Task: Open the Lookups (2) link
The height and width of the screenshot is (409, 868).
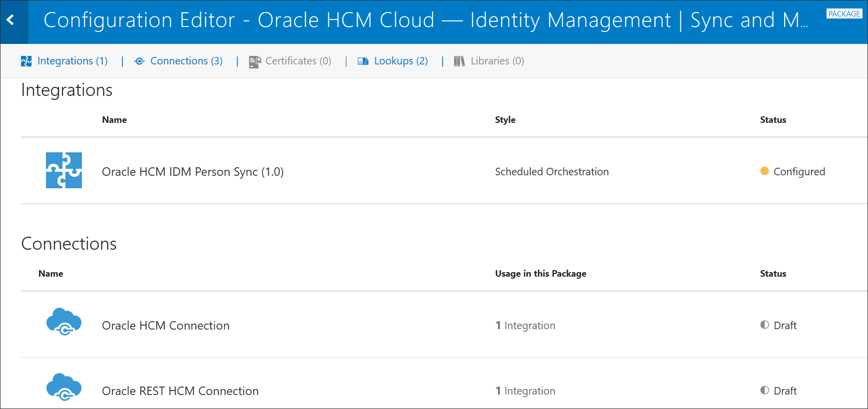Action: pyautogui.click(x=401, y=61)
